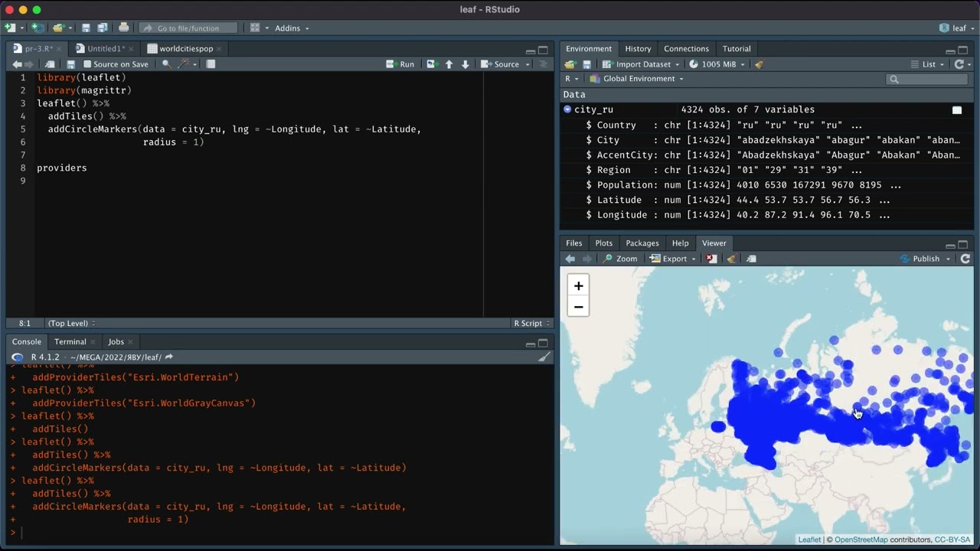Viewport: 980px width, 551px height.
Task: Open the OpenStreetMap attribution link
Action: pyautogui.click(x=861, y=540)
